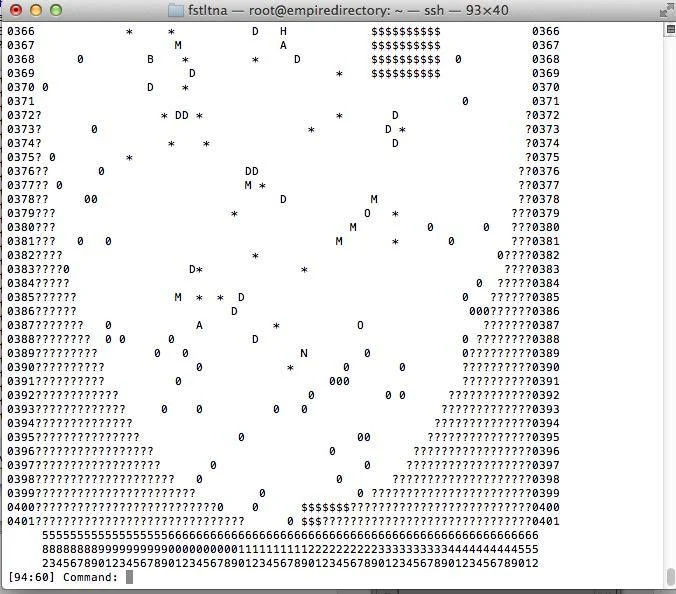Click the left row label '0394??????????????'
This screenshot has width=676, height=594.
click(70, 423)
